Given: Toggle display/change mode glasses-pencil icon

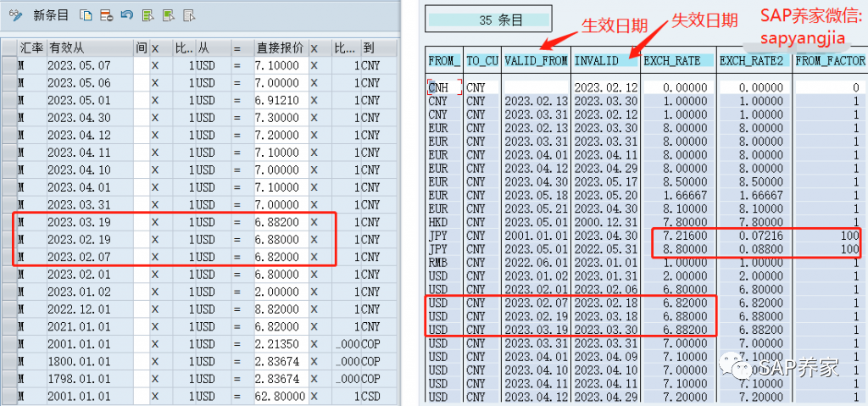Looking at the screenshot, I should point(15,15).
